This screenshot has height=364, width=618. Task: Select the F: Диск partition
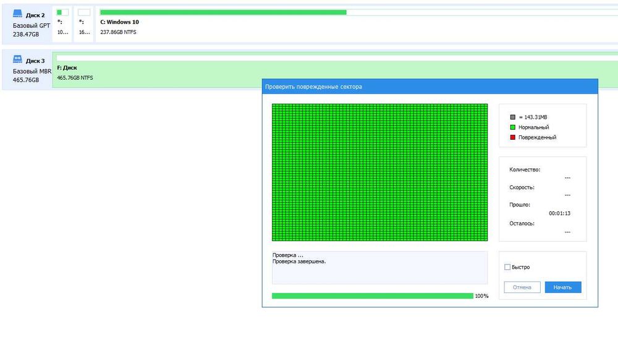tap(335, 70)
